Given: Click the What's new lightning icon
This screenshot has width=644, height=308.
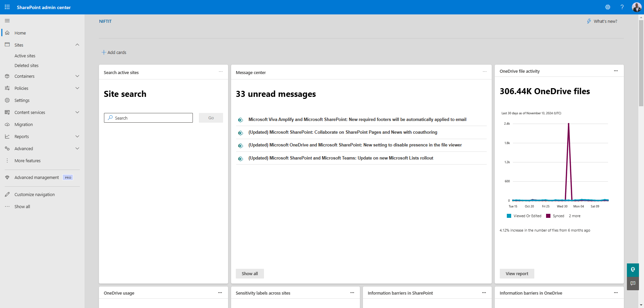Looking at the screenshot, I should [589, 21].
